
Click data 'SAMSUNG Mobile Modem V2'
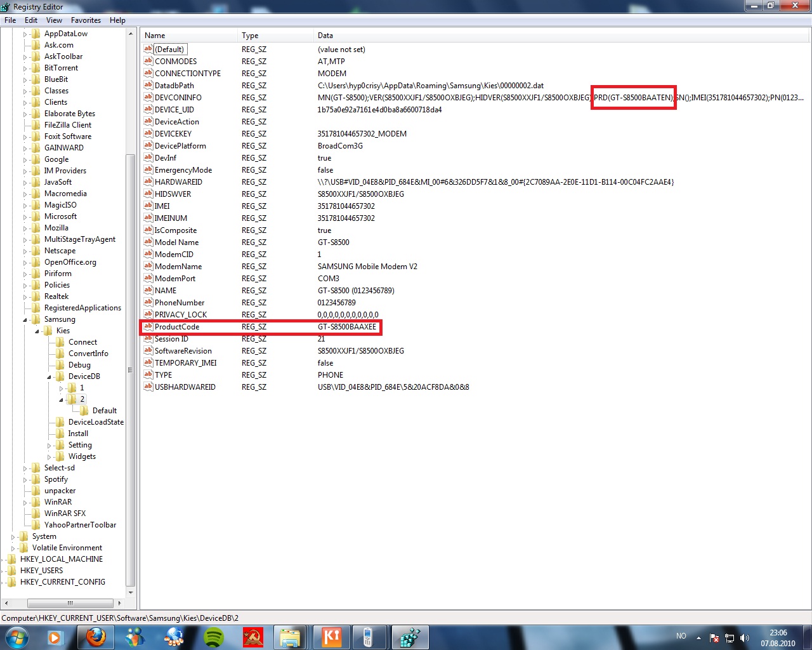(x=367, y=267)
